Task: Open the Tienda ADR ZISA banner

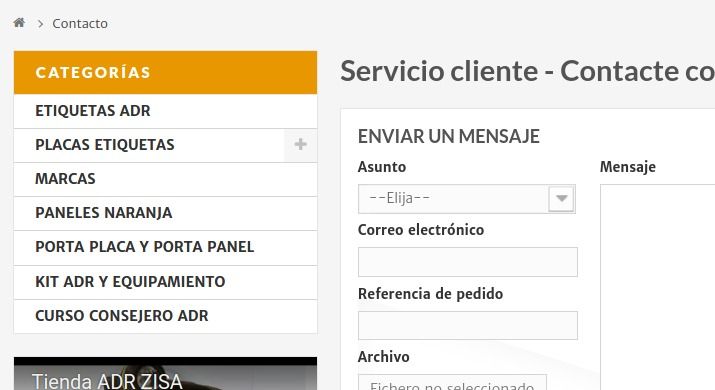Action: click(x=166, y=374)
